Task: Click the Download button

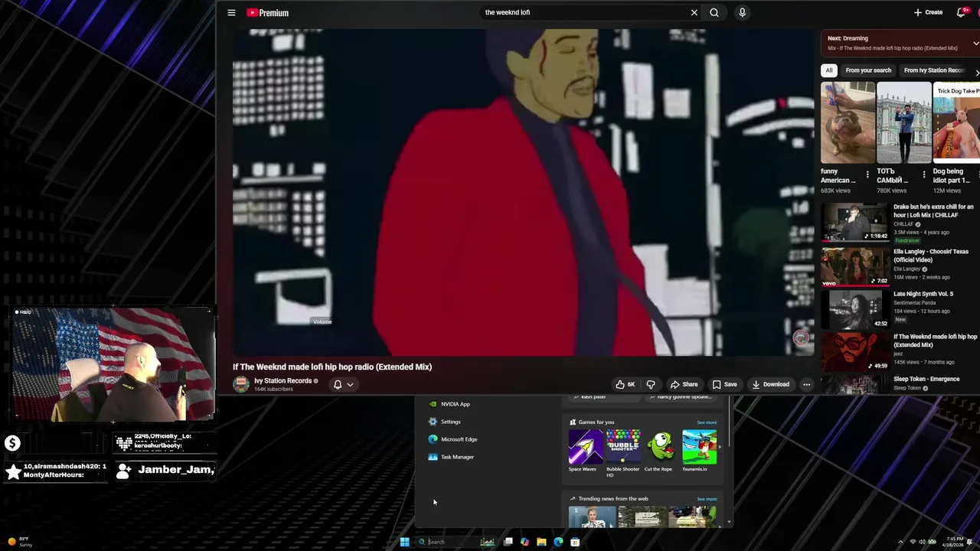Action: pos(770,384)
